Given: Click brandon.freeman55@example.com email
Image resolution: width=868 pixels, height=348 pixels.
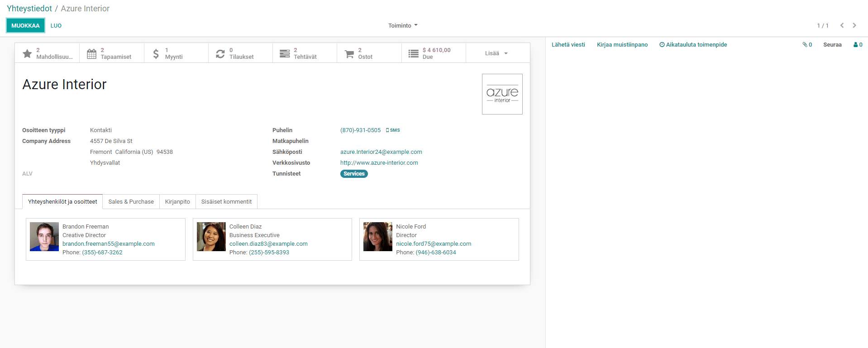Looking at the screenshot, I should click(x=109, y=244).
